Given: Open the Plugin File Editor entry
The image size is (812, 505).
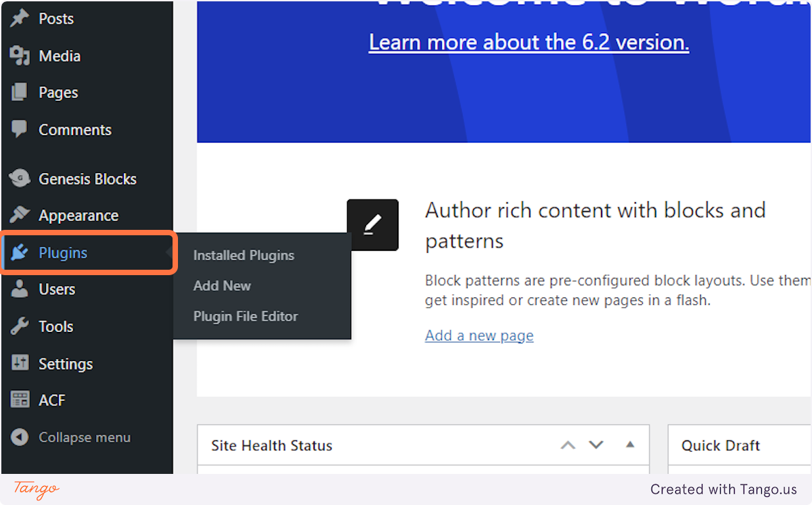Looking at the screenshot, I should click(x=246, y=316).
